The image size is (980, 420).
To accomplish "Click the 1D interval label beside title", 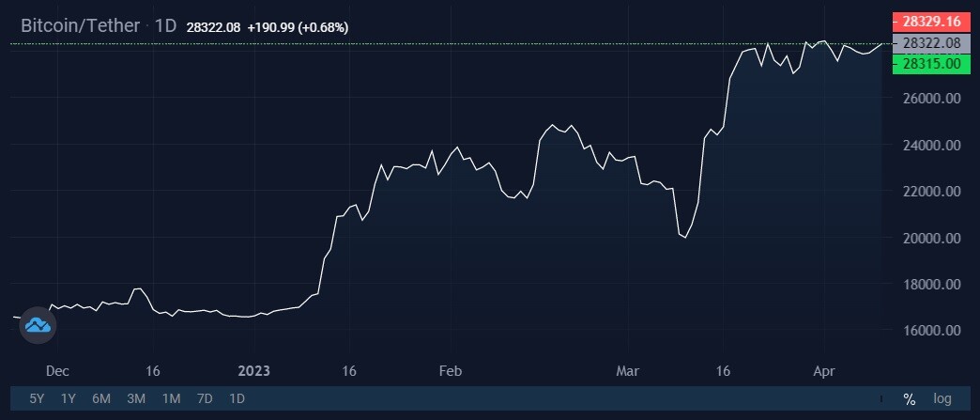I will point(165,25).
